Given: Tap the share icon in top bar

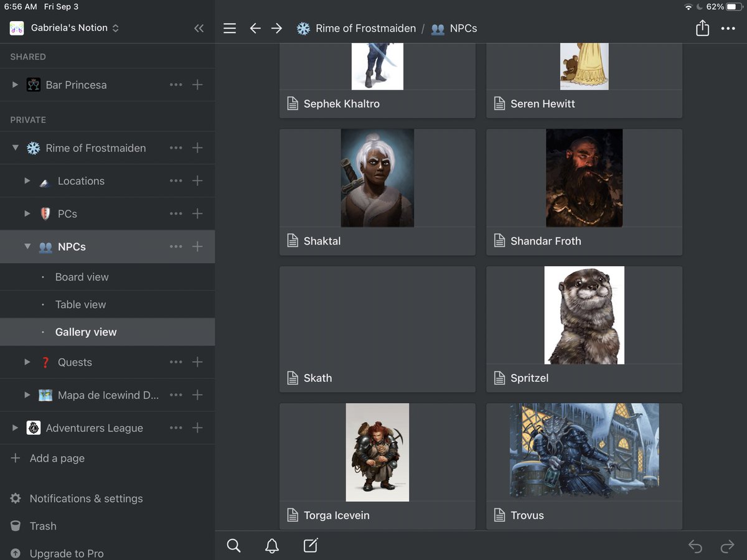Looking at the screenshot, I should tap(702, 28).
